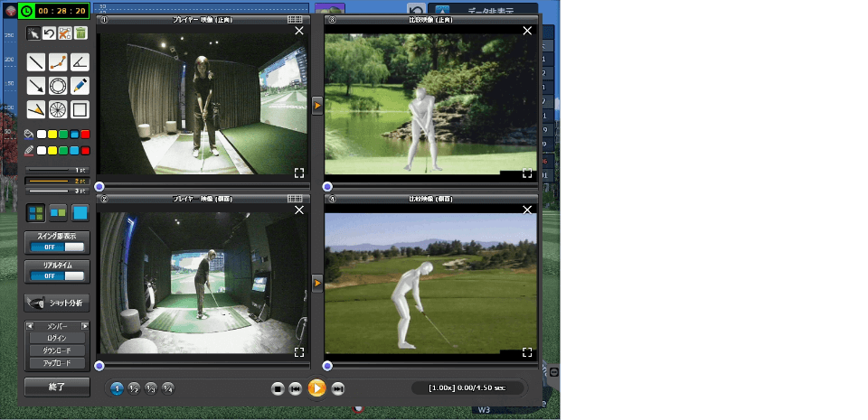Open ショット分析 shot analysis
The height and width of the screenshot is (420, 868).
(57, 303)
